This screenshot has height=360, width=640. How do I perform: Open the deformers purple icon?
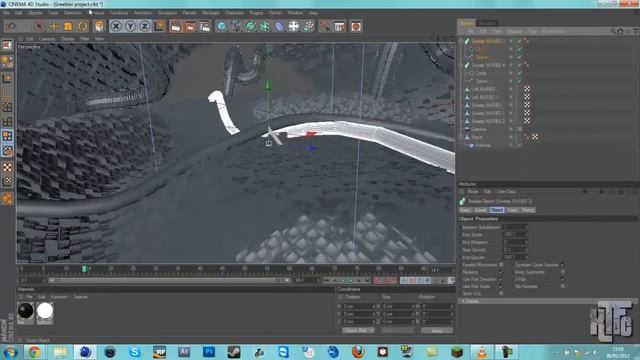pos(279,27)
